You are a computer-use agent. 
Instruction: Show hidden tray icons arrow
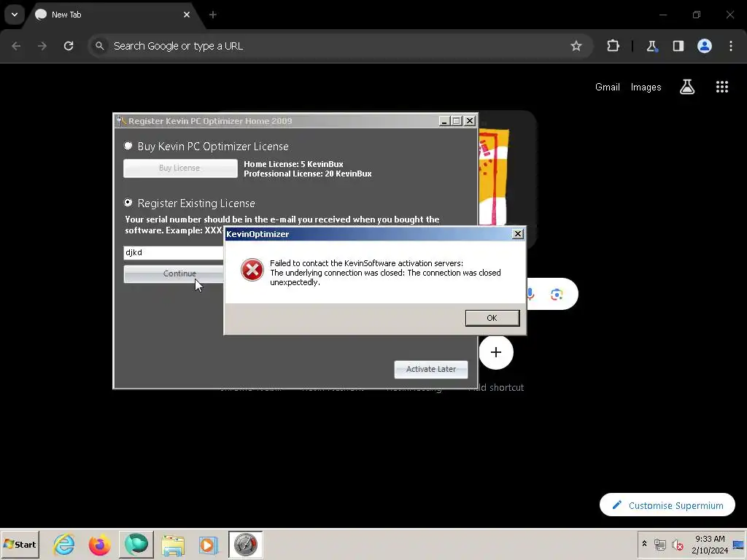(644, 544)
